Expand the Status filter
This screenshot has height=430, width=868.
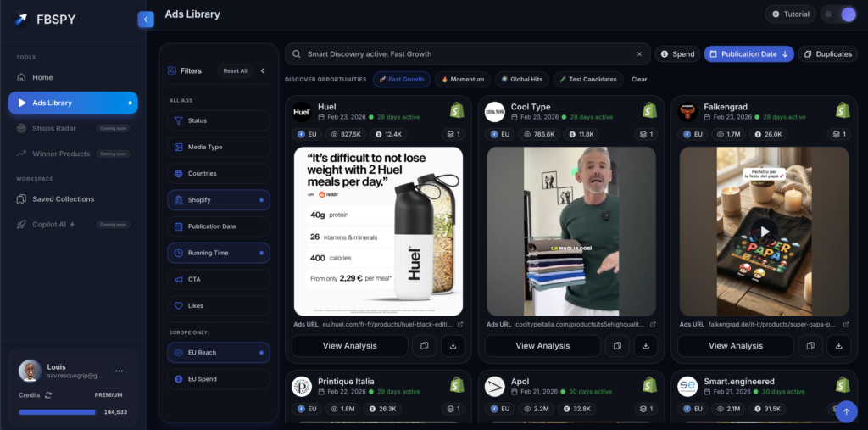tap(219, 120)
